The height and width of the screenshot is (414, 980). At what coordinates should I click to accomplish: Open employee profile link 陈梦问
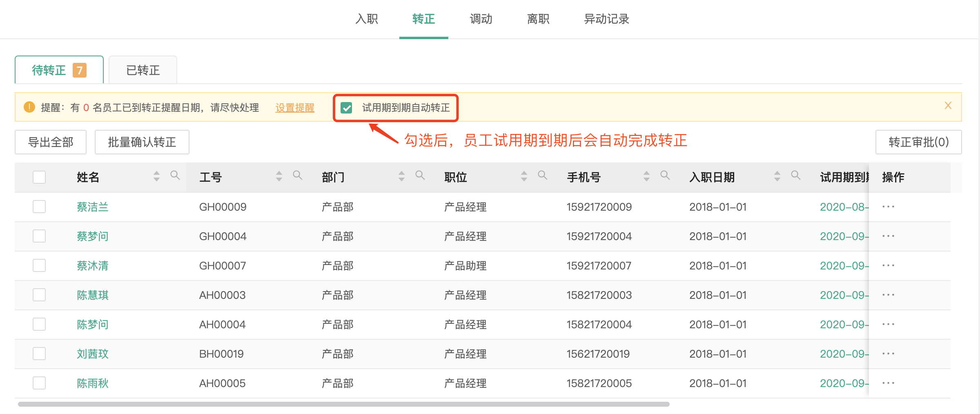tap(93, 325)
